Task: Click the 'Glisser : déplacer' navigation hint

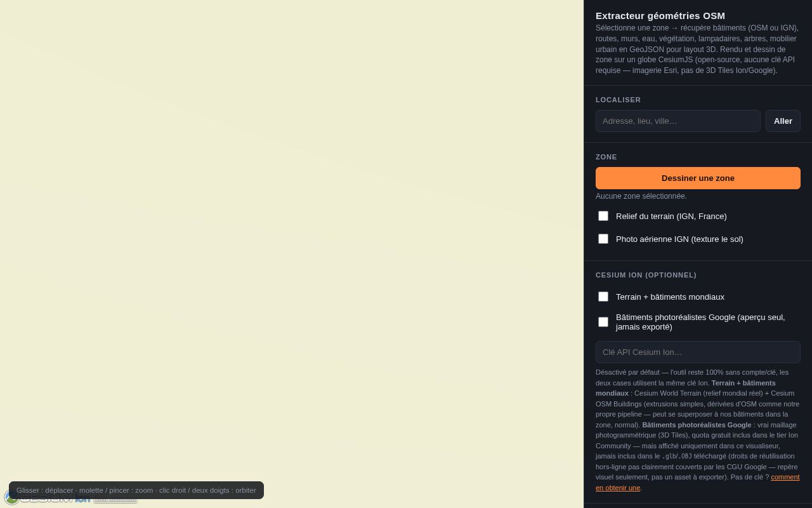Action: pyautogui.click(x=136, y=490)
